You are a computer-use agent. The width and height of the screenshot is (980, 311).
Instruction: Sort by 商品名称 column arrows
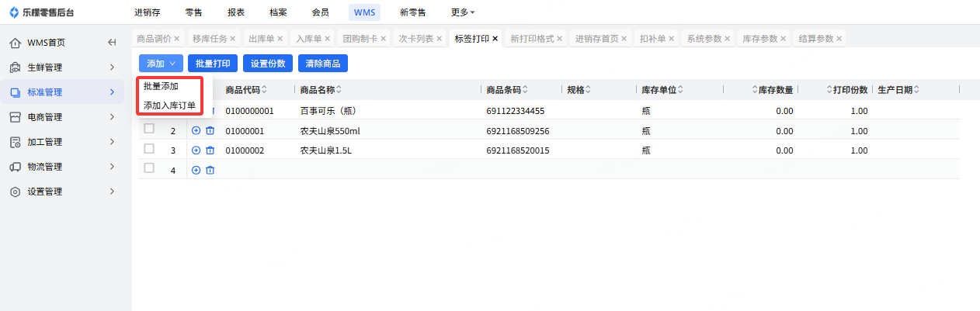[x=339, y=90]
